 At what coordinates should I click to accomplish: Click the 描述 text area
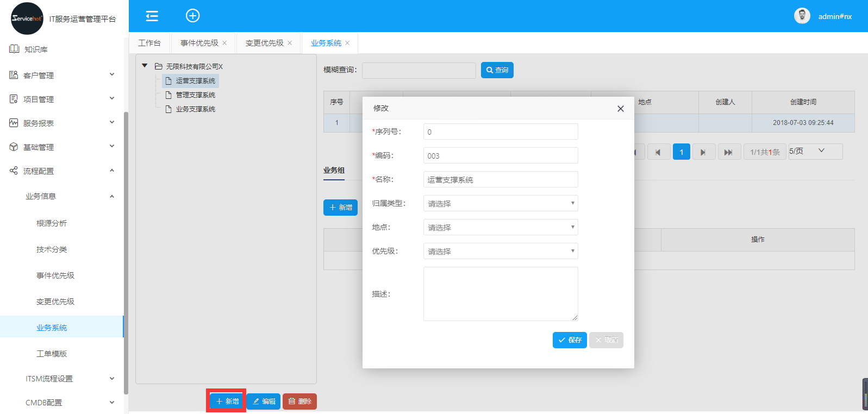(x=500, y=294)
